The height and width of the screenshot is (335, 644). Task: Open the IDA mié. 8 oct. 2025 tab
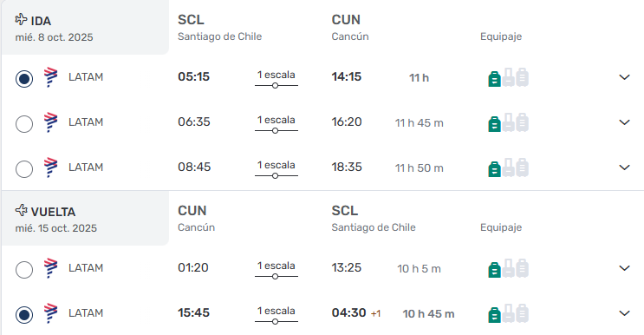tap(85, 28)
